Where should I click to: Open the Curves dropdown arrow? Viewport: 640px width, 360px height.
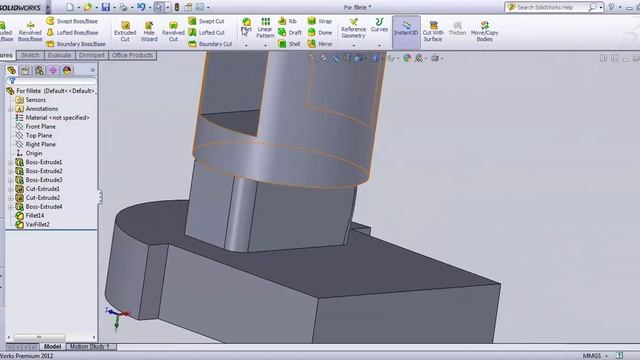coord(379,45)
